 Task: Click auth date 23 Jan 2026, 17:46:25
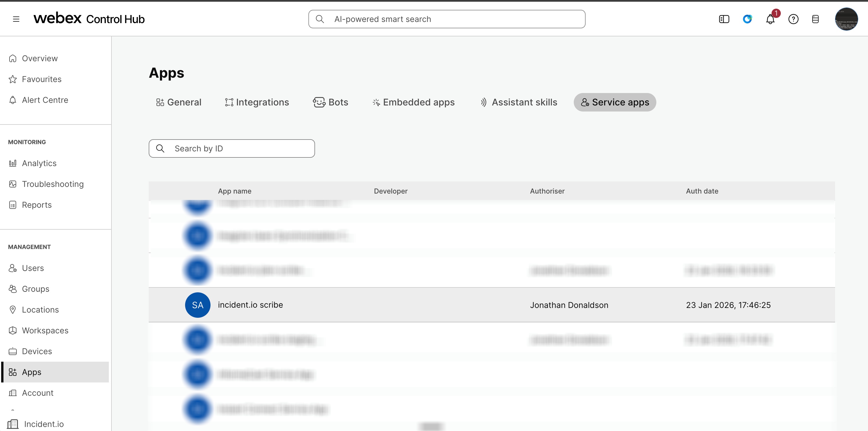(728, 305)
